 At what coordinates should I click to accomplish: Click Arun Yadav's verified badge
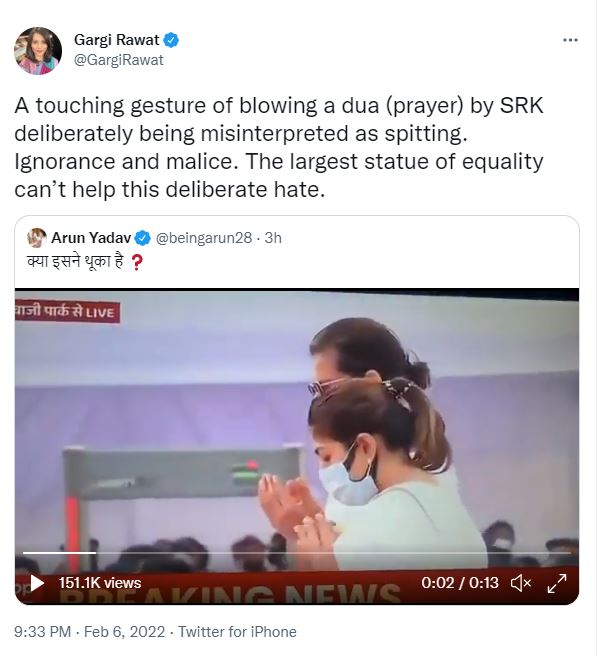[143, 238]
